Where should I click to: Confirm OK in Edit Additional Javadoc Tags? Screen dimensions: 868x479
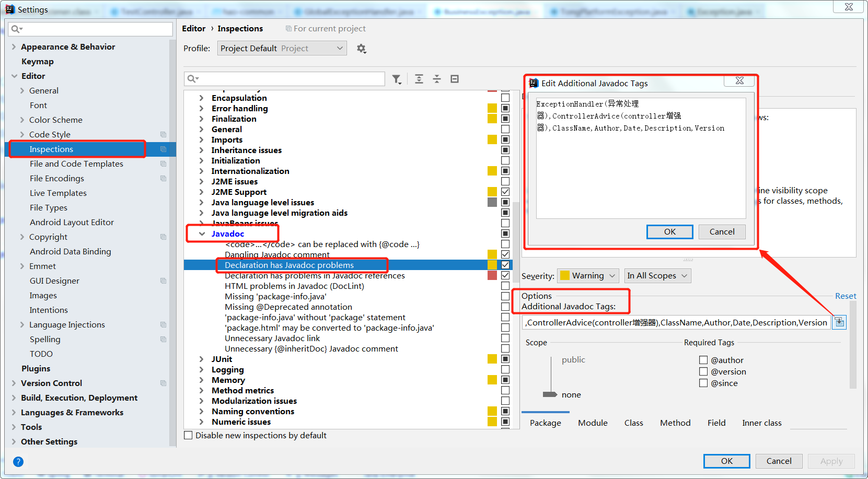pyautogui.click(x=670, y=231)
